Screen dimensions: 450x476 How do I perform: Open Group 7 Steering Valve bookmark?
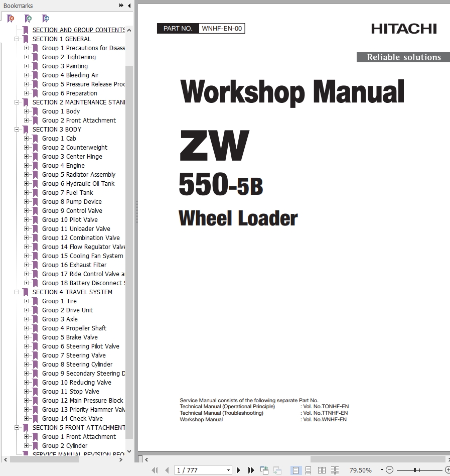click(x=74, y=355)
